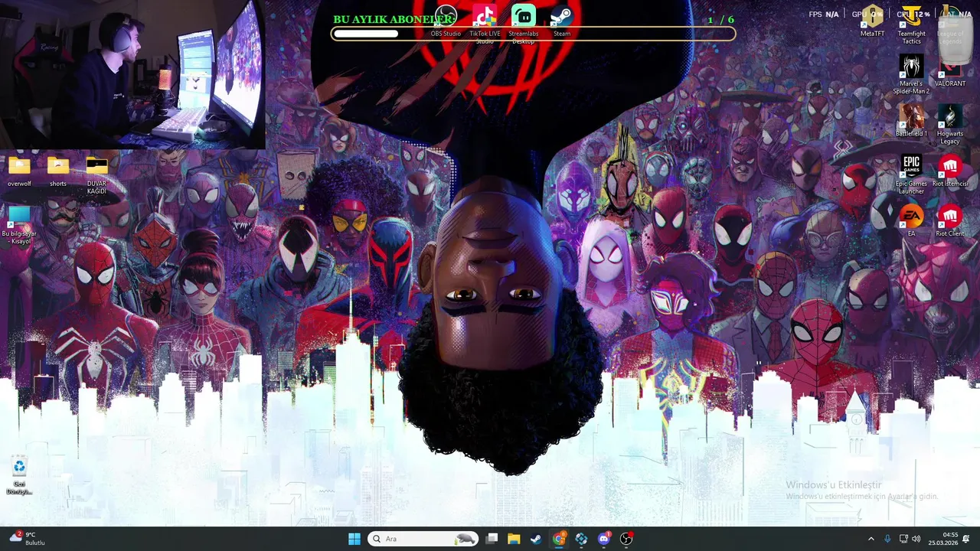Viewport: 980px width, 551px height.
Task: Select Marvel's Spider-Man 2 shortcut
Action: [x=911, y=74]
